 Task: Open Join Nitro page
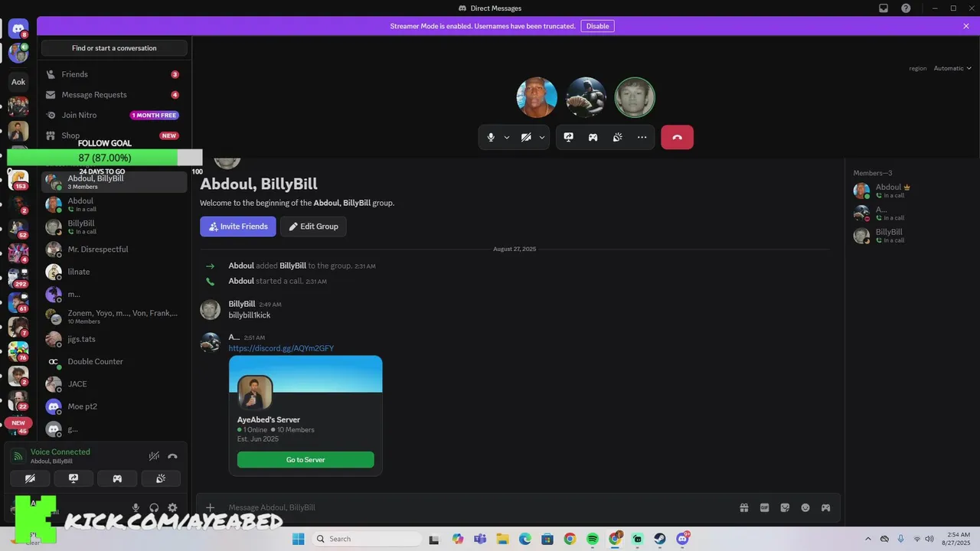click(x=114, y=115)
